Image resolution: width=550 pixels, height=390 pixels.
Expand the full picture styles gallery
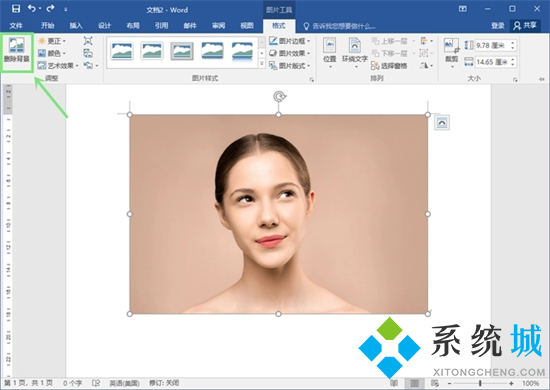pyautogui.click(x=262, y=64)
